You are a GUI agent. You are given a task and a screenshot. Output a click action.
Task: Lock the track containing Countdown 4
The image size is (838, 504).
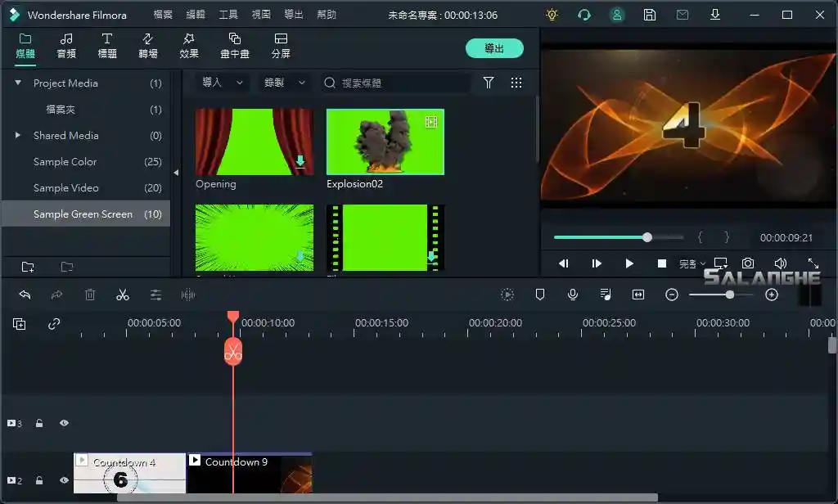(x=38, y=482)
